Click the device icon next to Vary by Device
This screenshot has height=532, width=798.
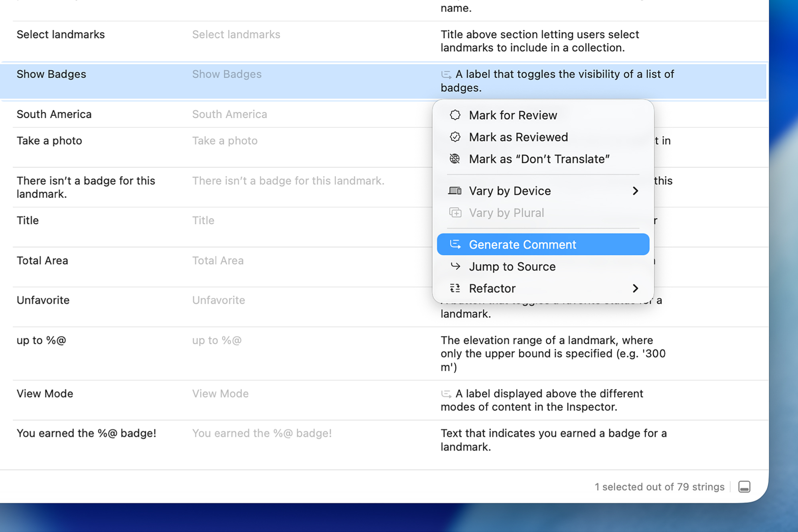pyautogui.click(x=455, y=191)
